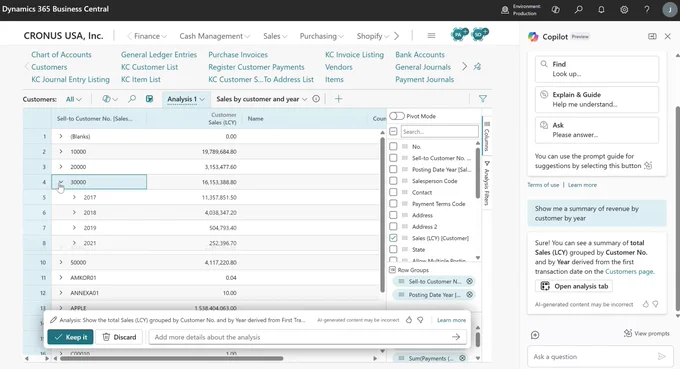The height and width of the screenshot is (369, 680).
Task: Click the Copilot icon in top bar
Action: pyautogui.click(x=556, y=10)
